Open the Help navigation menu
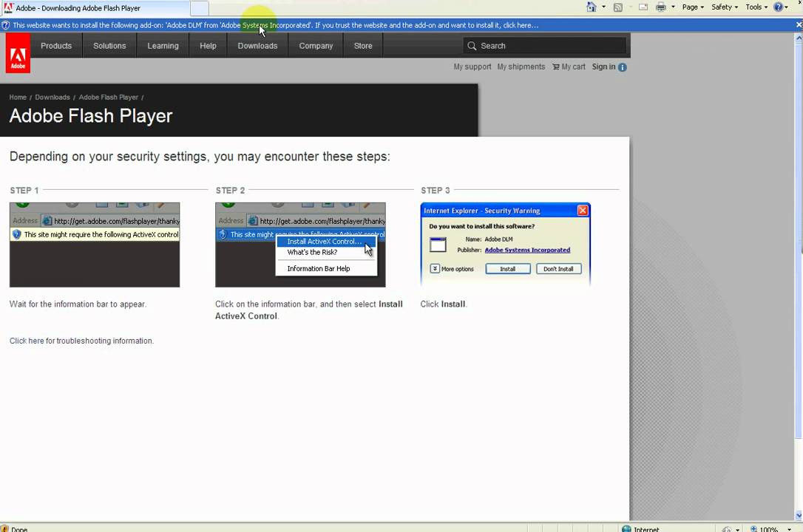This screenshot has height=532, width=803. click(208, 46)
